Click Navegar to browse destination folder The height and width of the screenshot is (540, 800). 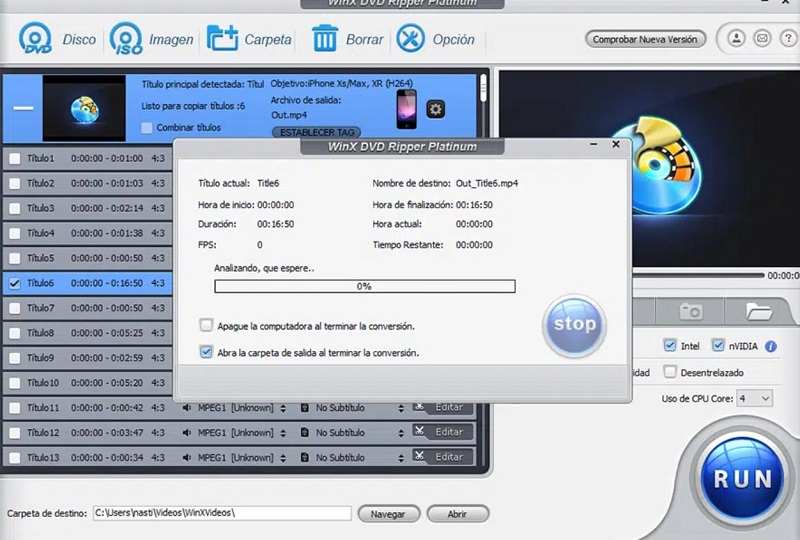pyautogui.click(x=388, y=514)
